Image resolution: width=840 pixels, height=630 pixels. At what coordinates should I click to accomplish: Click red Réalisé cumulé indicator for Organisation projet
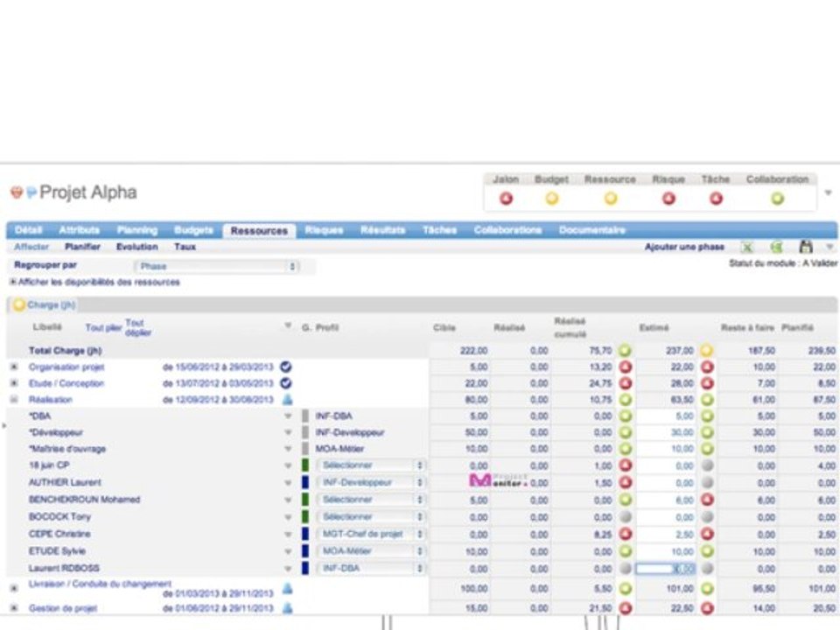point(625,367)
